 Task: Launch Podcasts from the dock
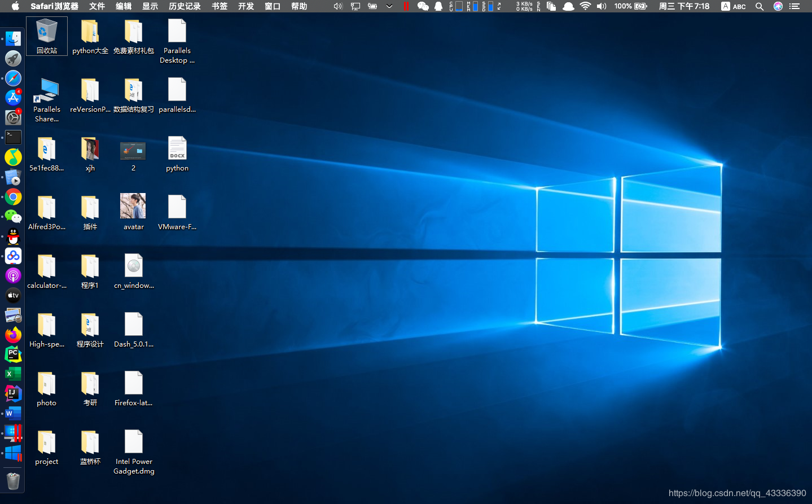pyautogui.click(x=13, y=275)
